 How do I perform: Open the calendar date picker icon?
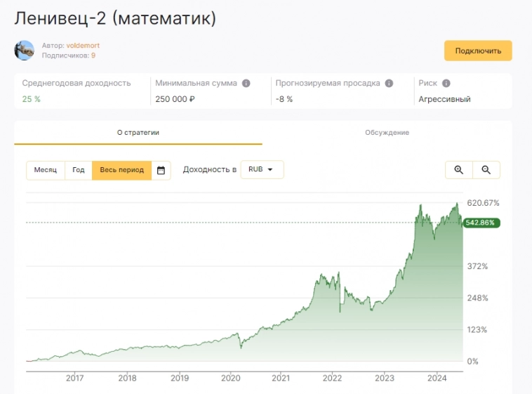pos(161,170)
